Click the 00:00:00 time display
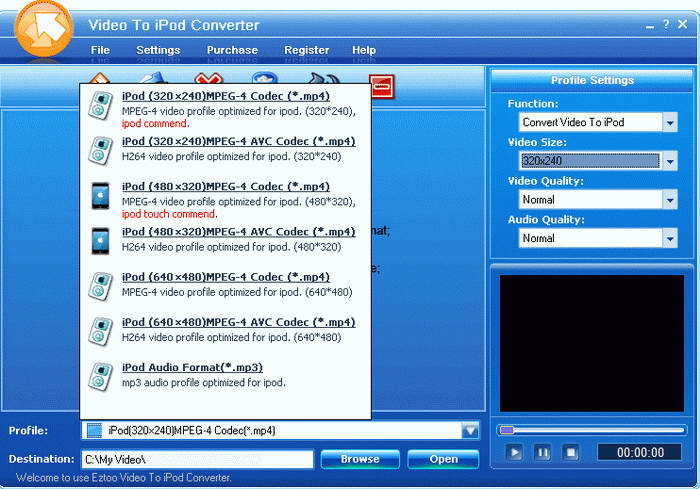The width and height of the screenshot is (700, 489). [x=640, y=452]
